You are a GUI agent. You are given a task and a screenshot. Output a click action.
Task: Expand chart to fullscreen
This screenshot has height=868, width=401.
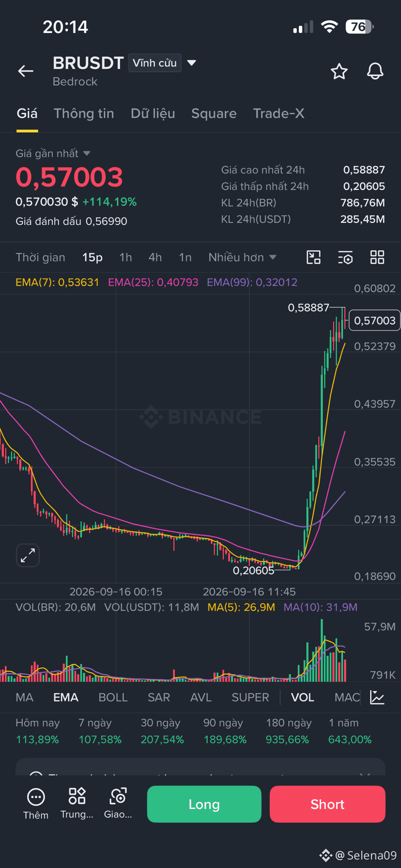(28, 555)
